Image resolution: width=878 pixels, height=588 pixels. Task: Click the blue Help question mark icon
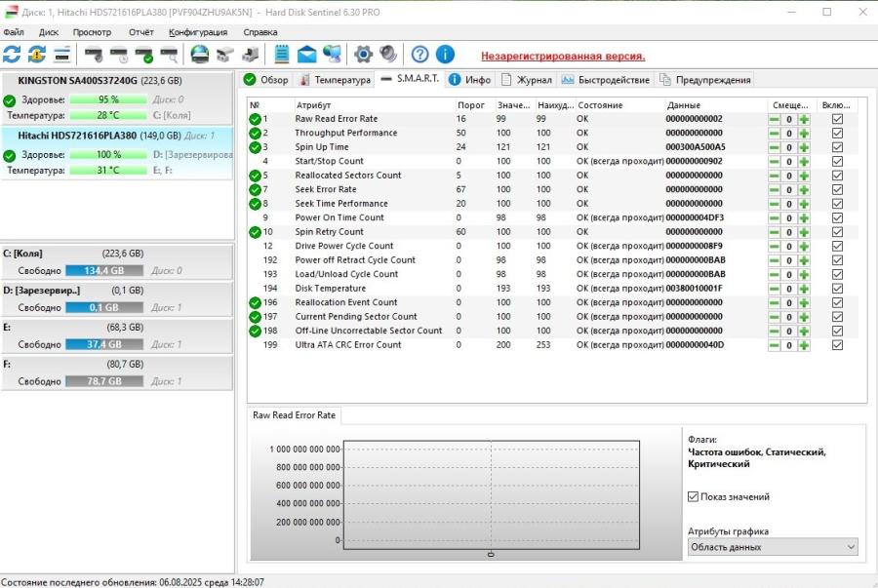point(419,54)
